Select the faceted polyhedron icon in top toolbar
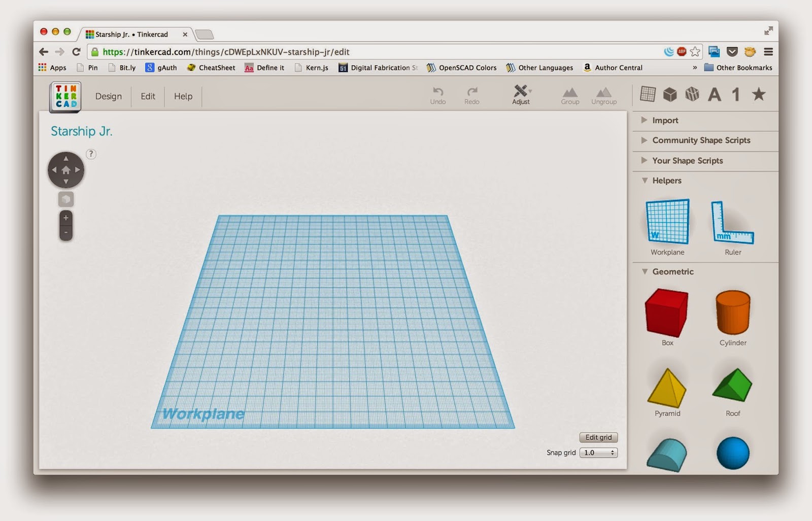 (x=692, y=94)
